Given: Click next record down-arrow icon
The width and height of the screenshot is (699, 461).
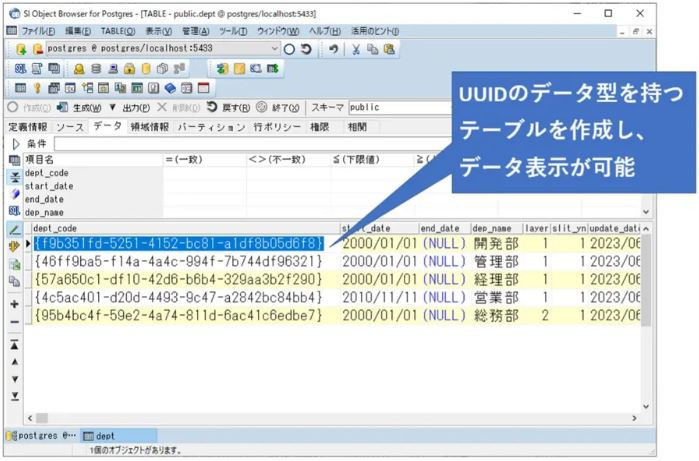Looking at the screenshot, I should click(14, 379).
